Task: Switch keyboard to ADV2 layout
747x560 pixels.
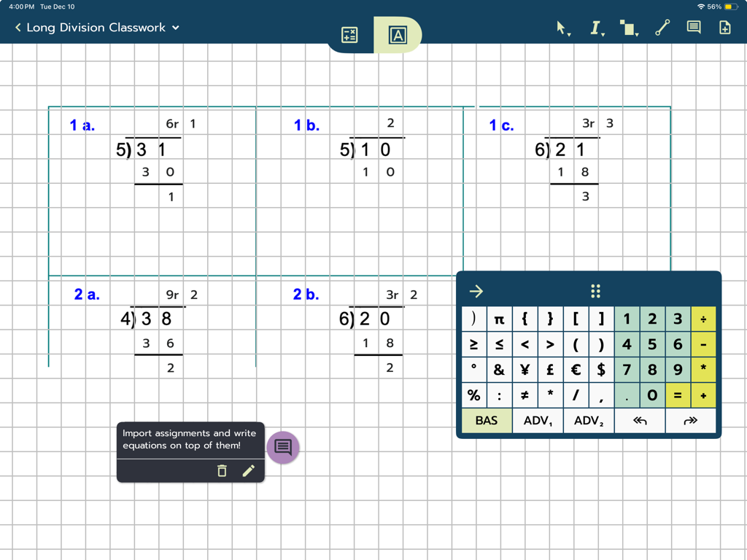Action: coord(589,421)
